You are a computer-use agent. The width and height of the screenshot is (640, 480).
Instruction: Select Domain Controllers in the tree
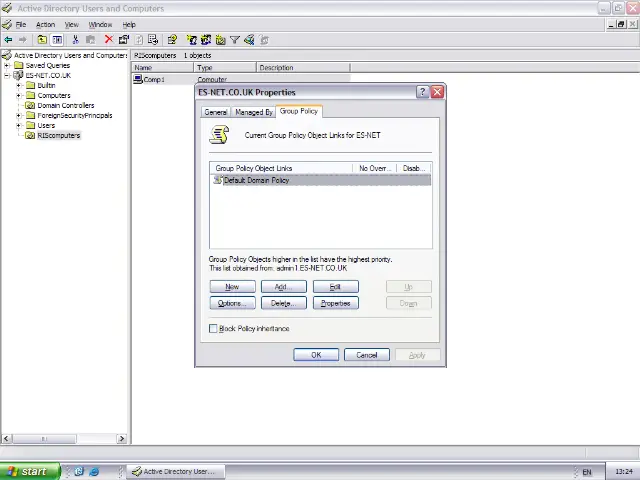point(65,105)
